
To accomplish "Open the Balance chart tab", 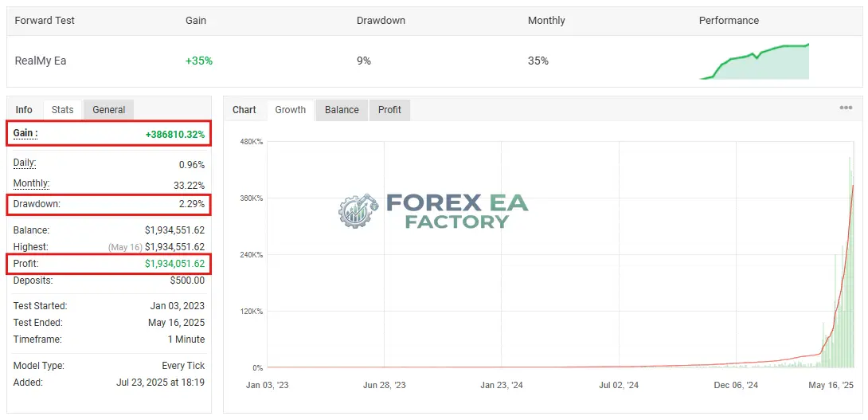I will click(x=342, y=110).
